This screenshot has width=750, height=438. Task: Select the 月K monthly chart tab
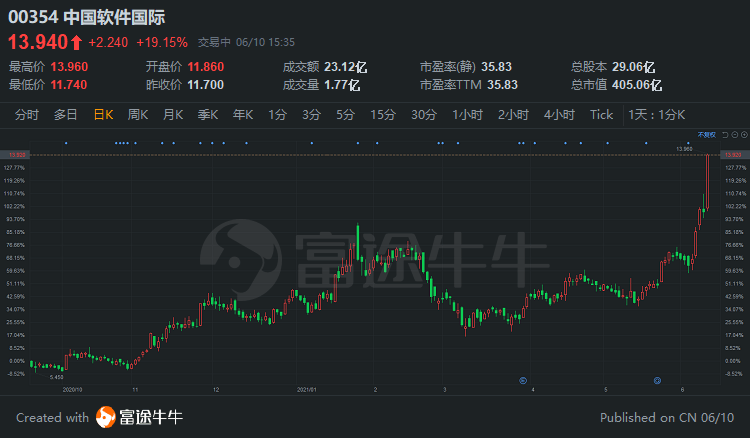pyautogui.click(x=173, y=115)
